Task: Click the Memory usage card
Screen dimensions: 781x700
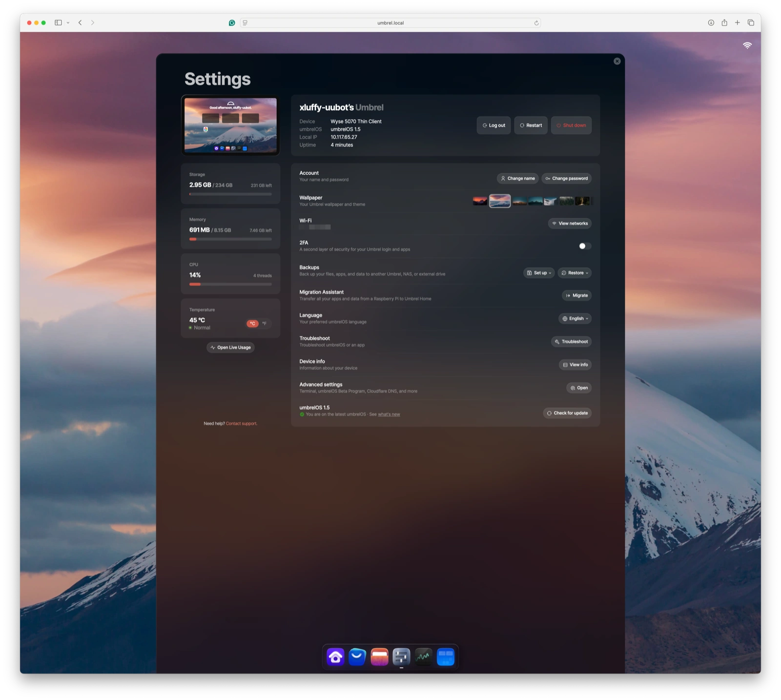Action: pyautogui.click(x=230, y=229)
